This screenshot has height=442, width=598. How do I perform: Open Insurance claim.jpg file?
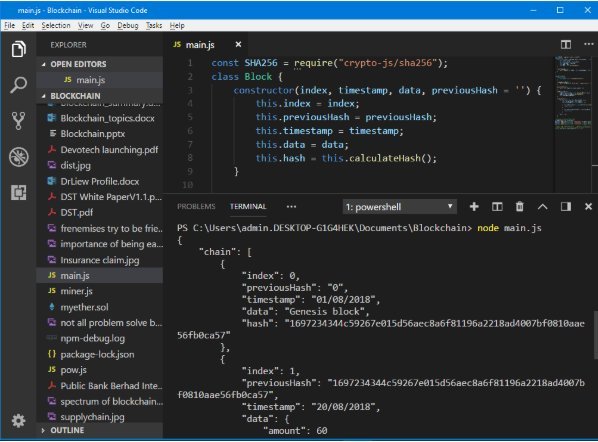(100, 260)
